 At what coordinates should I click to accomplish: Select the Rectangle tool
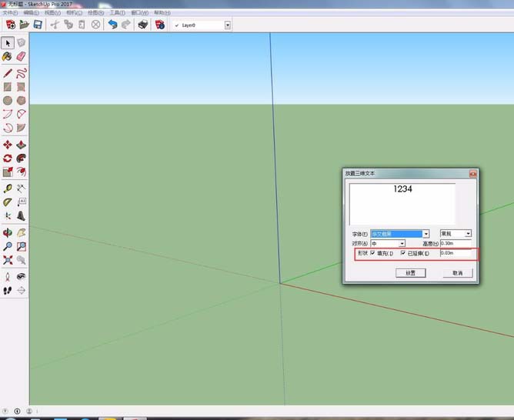point(8,87)
